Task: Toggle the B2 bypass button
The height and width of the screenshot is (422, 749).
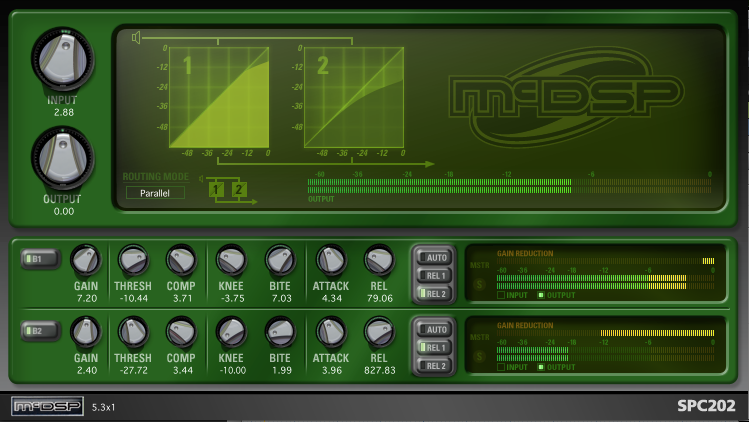Action: 40,331
